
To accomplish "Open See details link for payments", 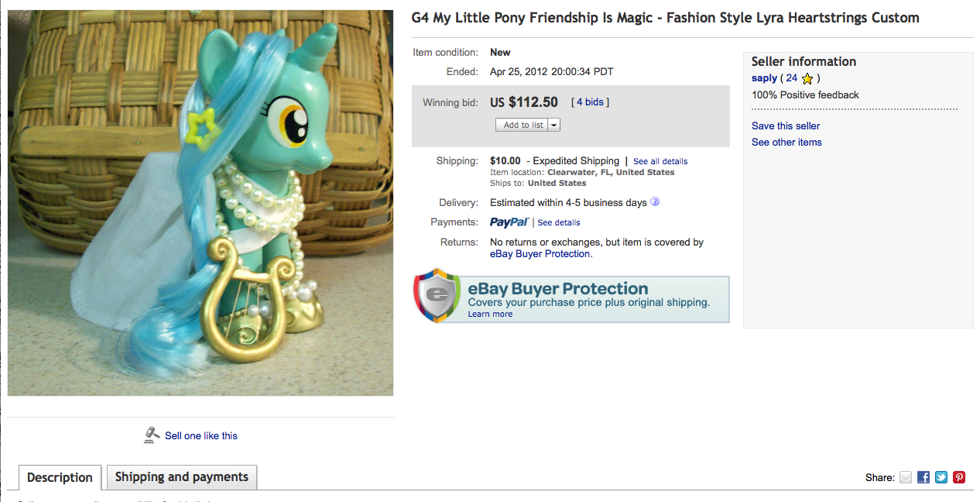I will pyautogui.click(x=559, y=222).
